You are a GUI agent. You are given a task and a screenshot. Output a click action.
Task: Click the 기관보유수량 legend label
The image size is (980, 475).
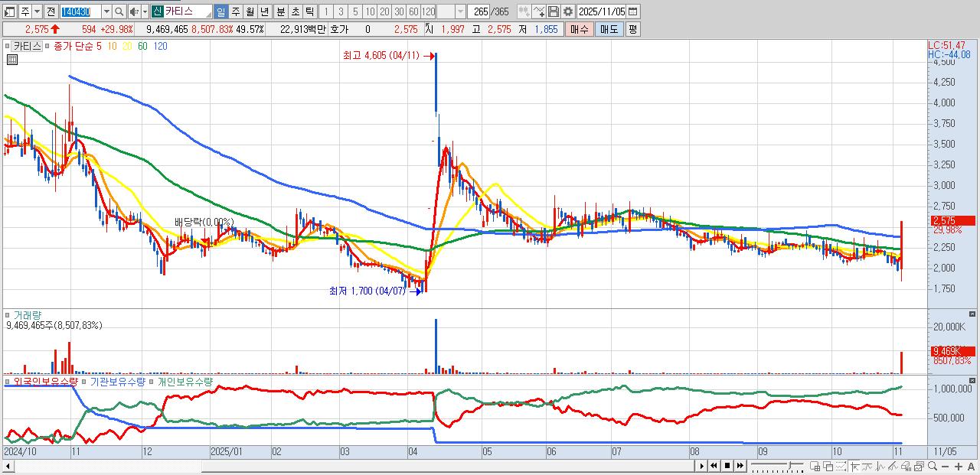point(117,381)
